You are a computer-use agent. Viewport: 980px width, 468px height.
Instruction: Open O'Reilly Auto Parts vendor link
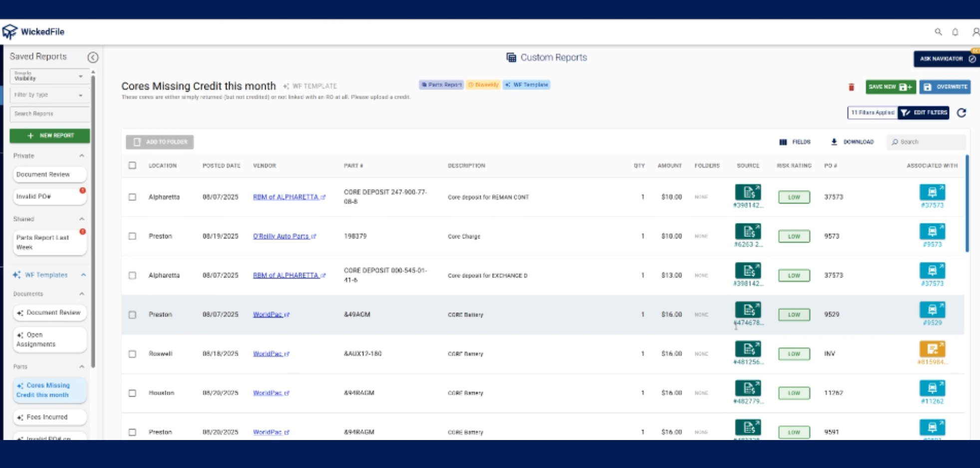click(281, 236)
